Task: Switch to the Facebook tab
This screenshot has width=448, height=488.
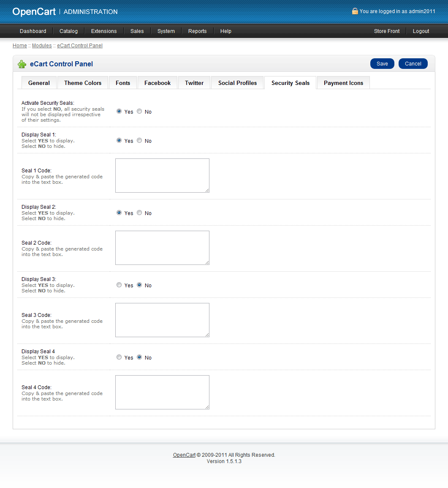Action: (157, 83)
